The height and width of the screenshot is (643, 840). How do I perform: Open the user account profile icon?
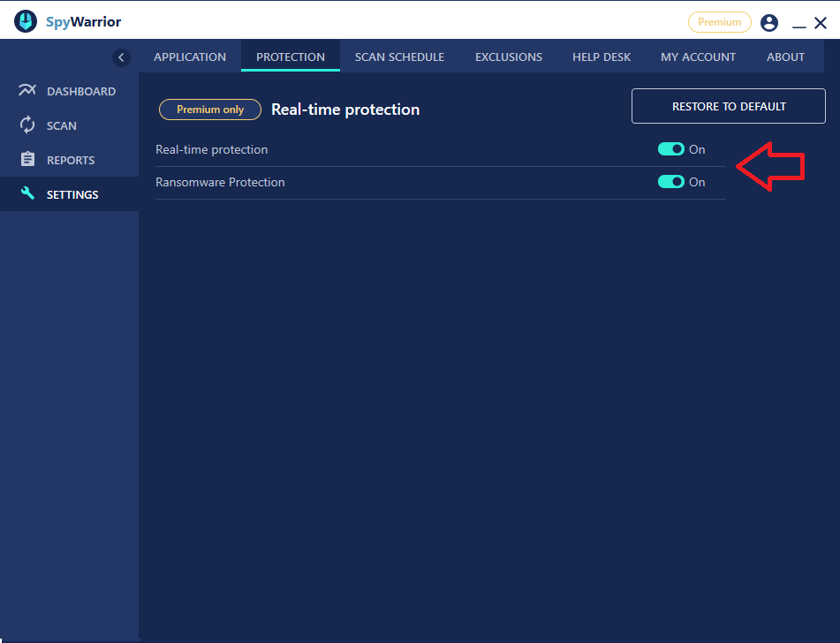pos(768,22)
